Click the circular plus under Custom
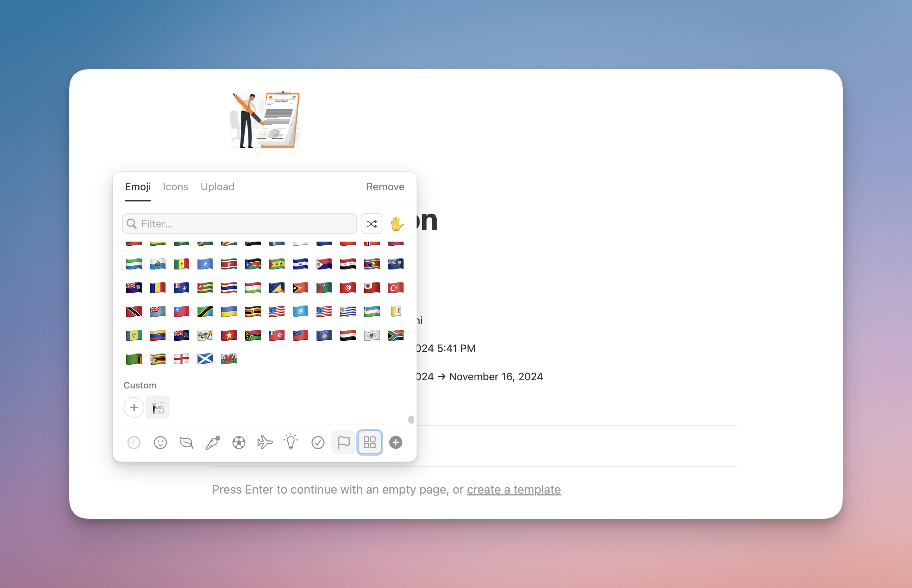The height and width of the screenshot is (588, 912). (134, 407)
